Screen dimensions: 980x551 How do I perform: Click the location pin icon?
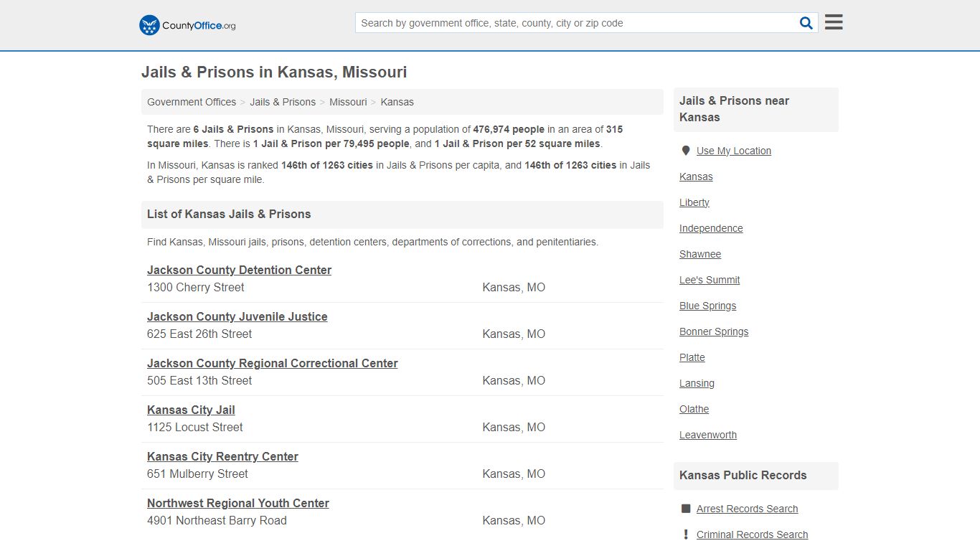pos(685,151)
